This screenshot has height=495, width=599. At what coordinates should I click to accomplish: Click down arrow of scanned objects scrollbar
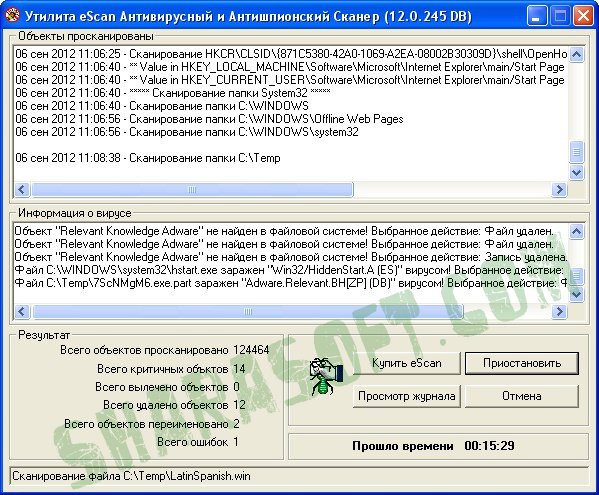(576, 173)
